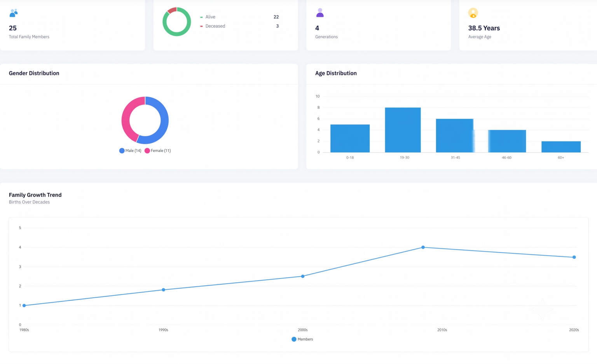Click the 2010s data point on growth line

point(423,247)
